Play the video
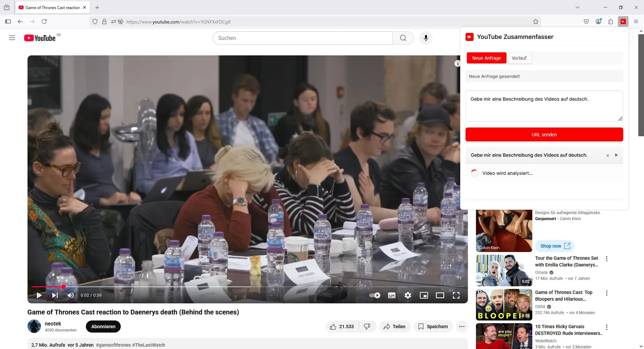This screenshot has width=644, height=349. (x=39, y=295)
